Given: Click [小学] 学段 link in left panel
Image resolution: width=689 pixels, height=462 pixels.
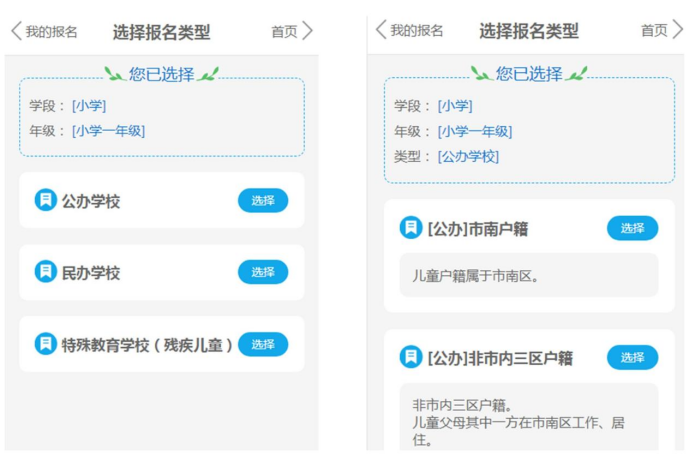Looking at the screenshot, I should point(89,105).
